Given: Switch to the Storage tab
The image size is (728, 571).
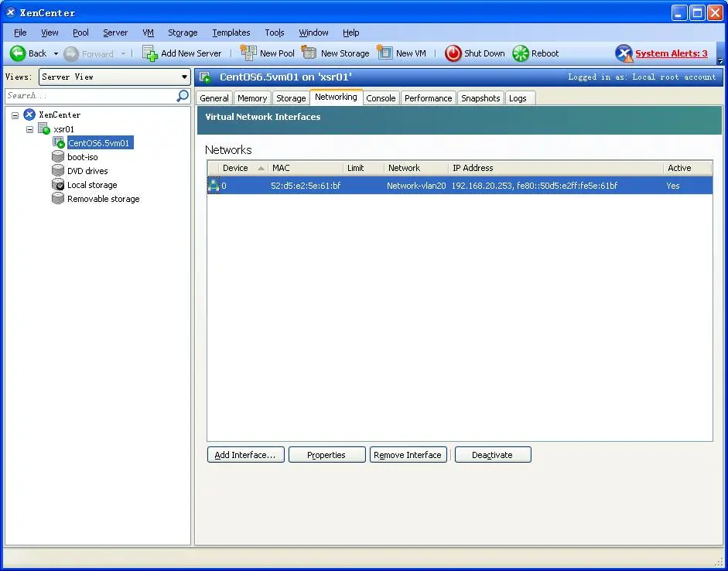Looking at the screenshot, I should (x=291, y=98).
